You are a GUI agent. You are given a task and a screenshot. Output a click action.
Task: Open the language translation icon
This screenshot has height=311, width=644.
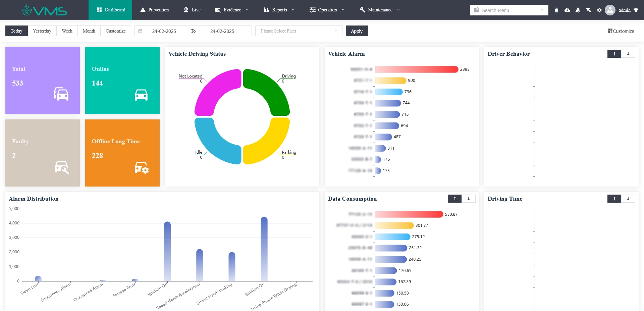tap(589, 10)
